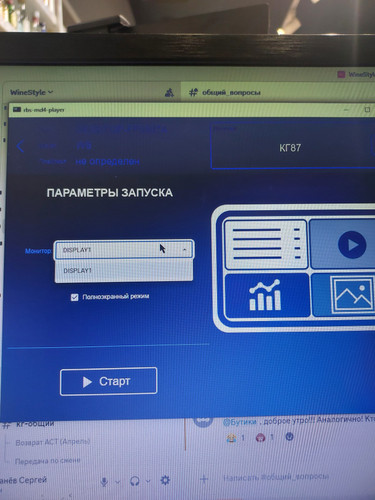This screenshot has height=500, width=375.
Task: Click the Сергей user name in Discord panel
Action: pos(23,480)
